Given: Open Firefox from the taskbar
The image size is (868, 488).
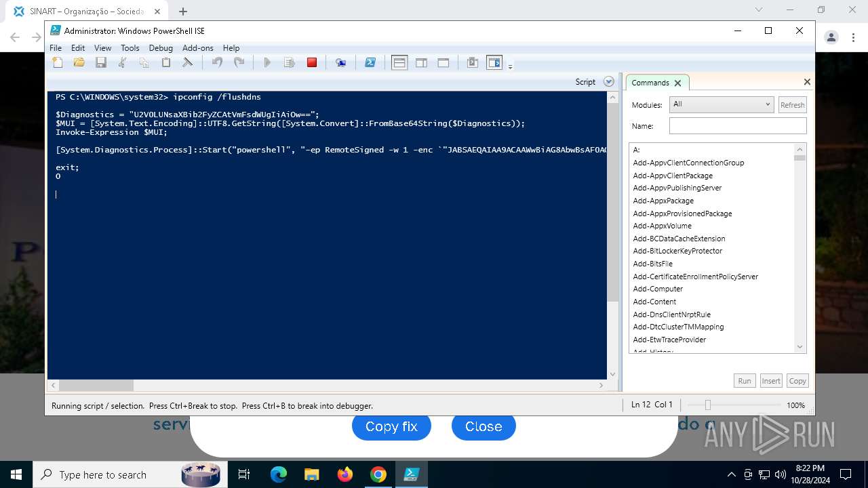Looking at the screenshot, I should tap(345, 474).
